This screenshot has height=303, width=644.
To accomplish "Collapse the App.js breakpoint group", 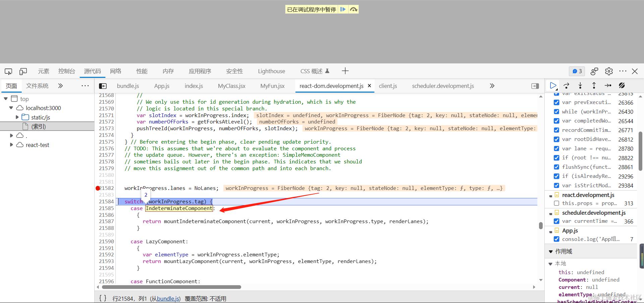I will pyautogui.click(x=551, y=231).
